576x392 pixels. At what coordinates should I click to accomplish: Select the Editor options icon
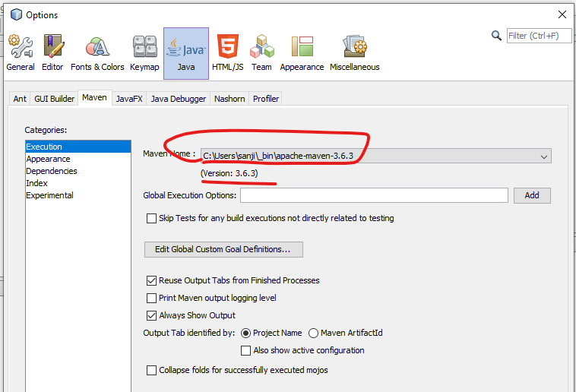click(52, 52)
